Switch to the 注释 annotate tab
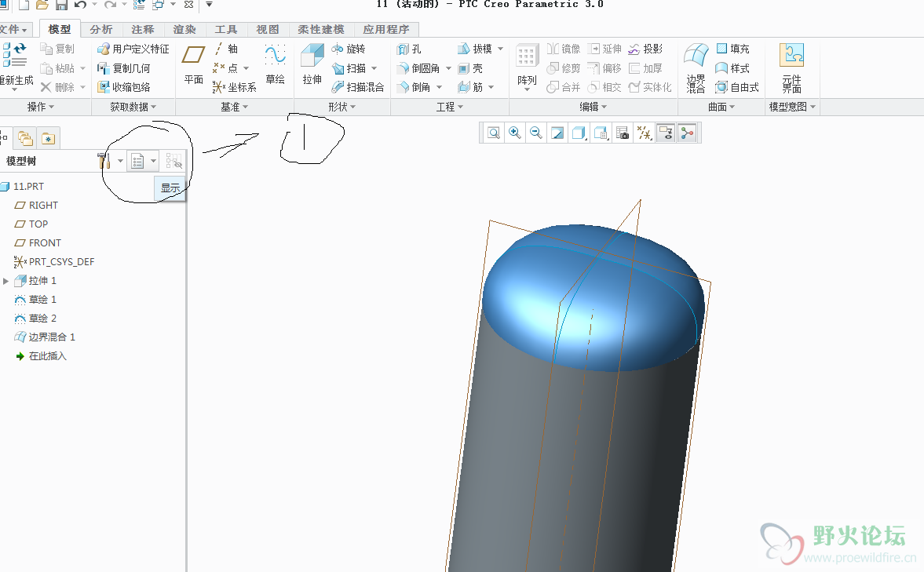Viewport: 924px width, 572px height. (x=143, y=30)
